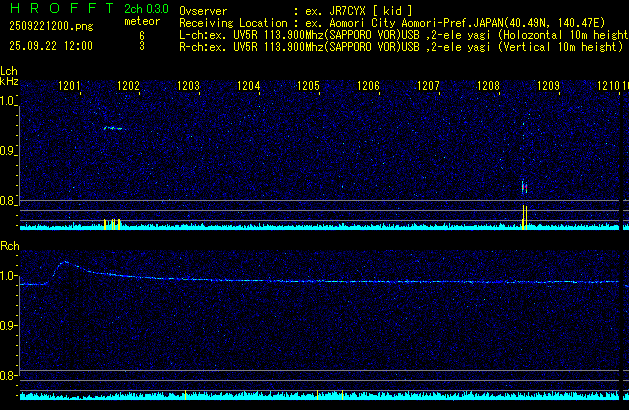Click the yellow meteor heading label
This screenshot has height=410, width=629.
click(x=142, y=21)
